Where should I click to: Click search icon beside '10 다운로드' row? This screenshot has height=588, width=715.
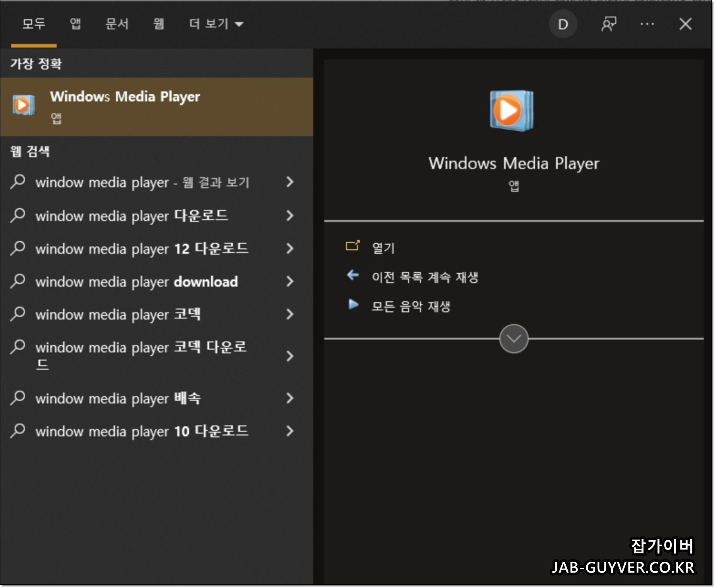pos(18,430)
